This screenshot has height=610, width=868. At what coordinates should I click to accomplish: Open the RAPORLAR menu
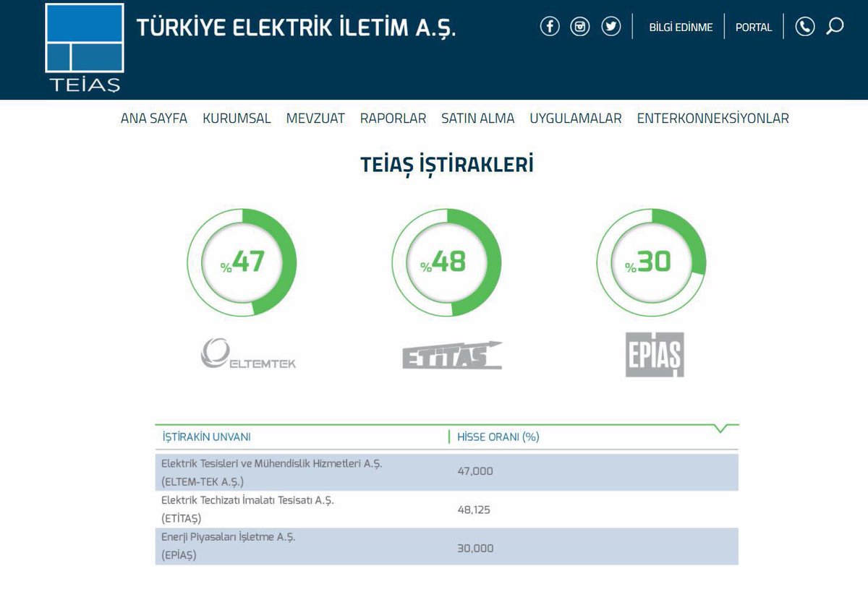pyautogui.click(x=393, y=119)
